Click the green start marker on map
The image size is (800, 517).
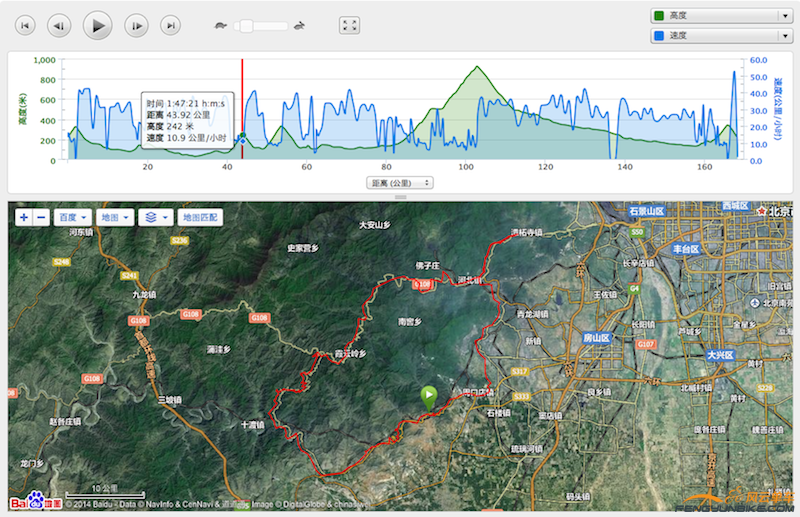tap(429, 398)
